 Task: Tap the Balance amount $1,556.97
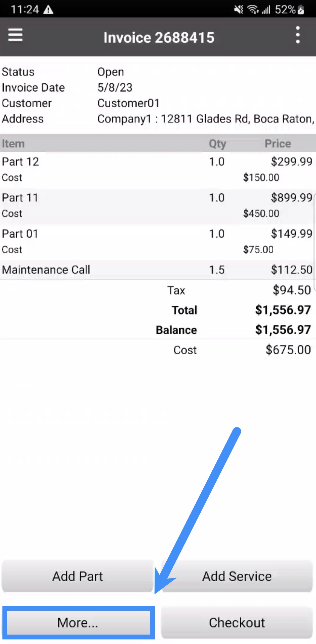pos(283,330)
